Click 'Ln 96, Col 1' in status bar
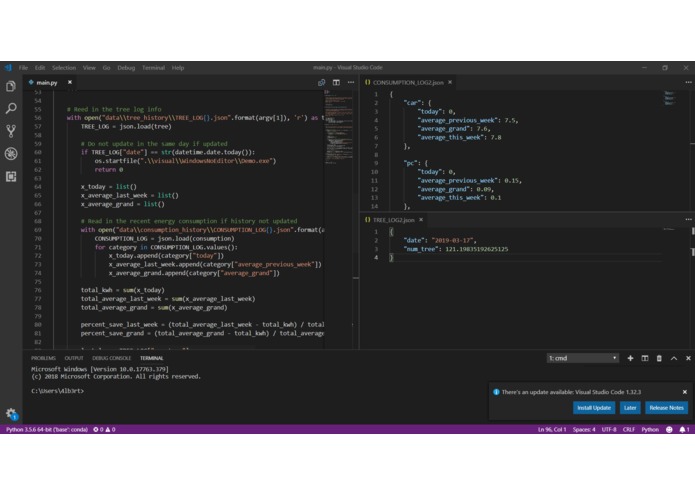This screenshot has height=494, width=695. coord(552,429)
